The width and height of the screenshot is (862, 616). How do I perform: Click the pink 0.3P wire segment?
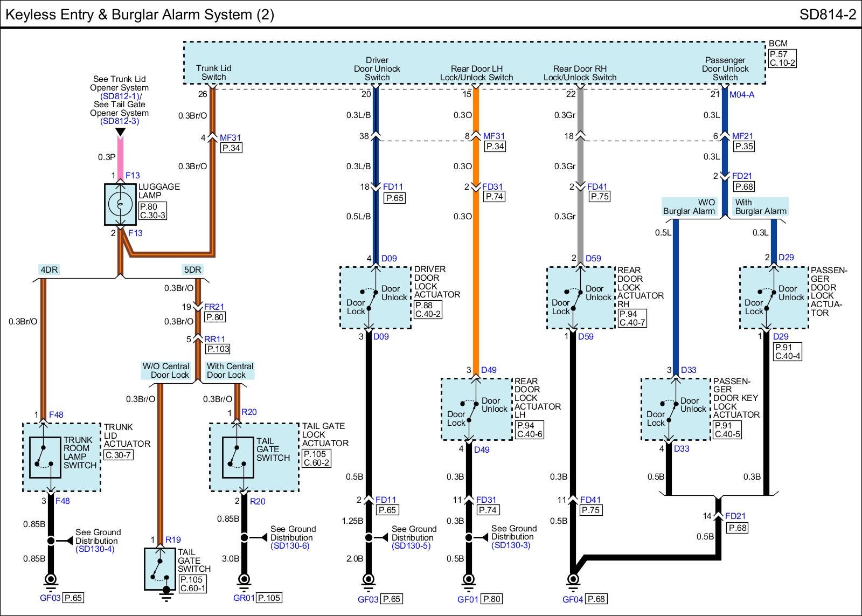(120, 157)
